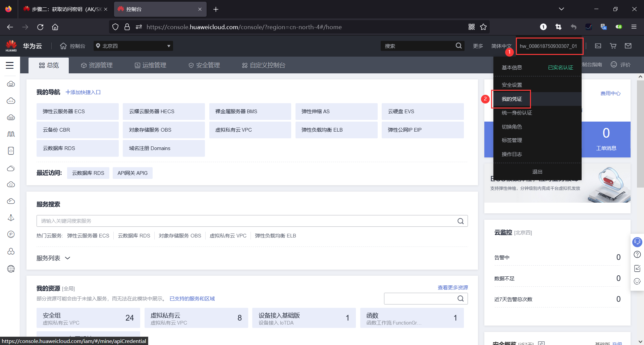This screenshot has width=644, height=345.
Task: Click the translate extension icon
Action: (x=604, y=27)
